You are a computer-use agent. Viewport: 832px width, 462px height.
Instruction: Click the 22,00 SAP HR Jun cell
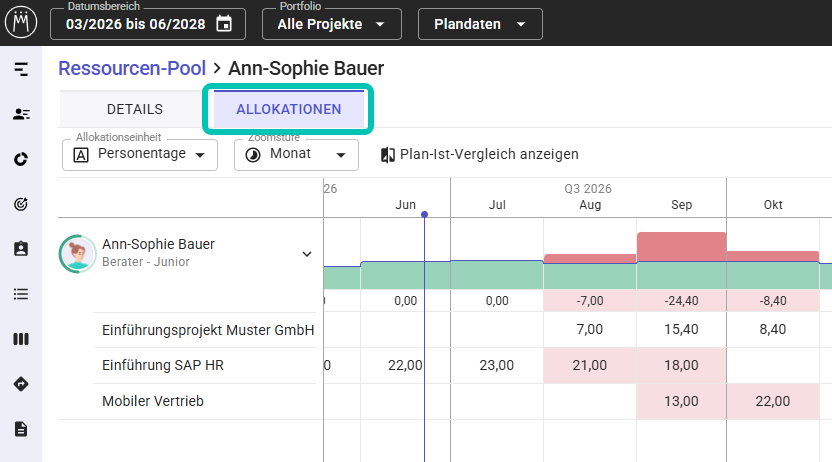point(405,365)
